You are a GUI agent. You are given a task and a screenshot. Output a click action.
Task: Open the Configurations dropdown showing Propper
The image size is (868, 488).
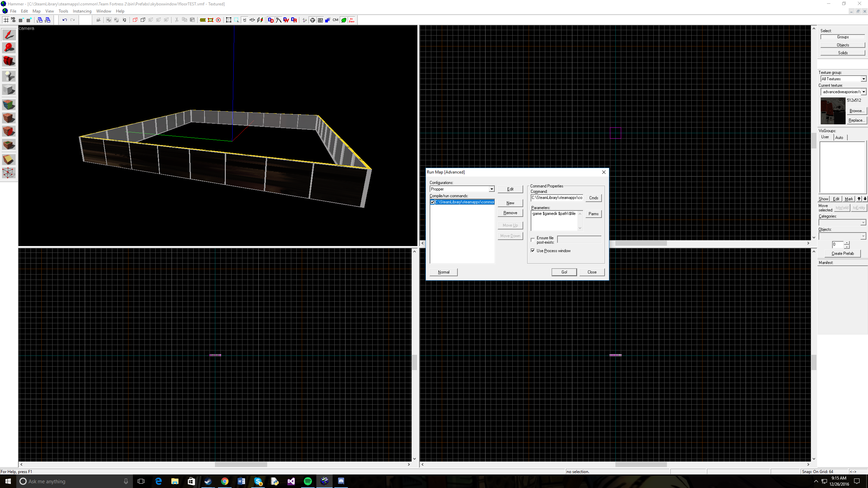coord(462,189)
